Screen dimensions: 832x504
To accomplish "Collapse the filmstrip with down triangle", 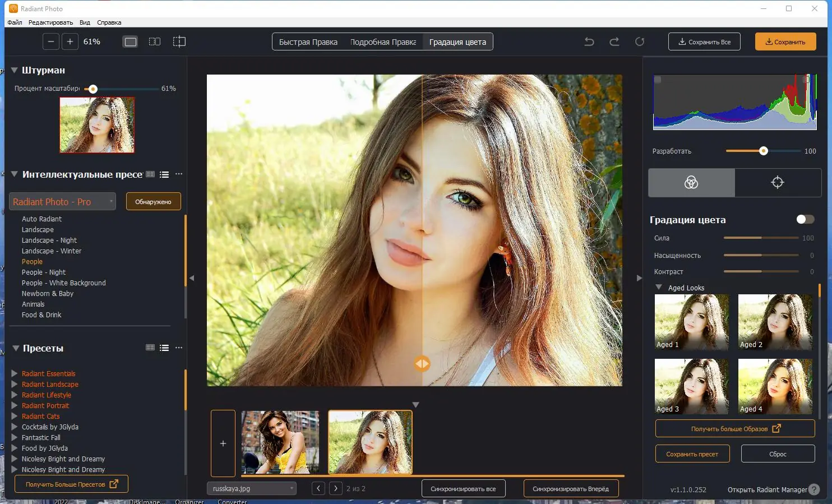I will (x=415, y=405).
